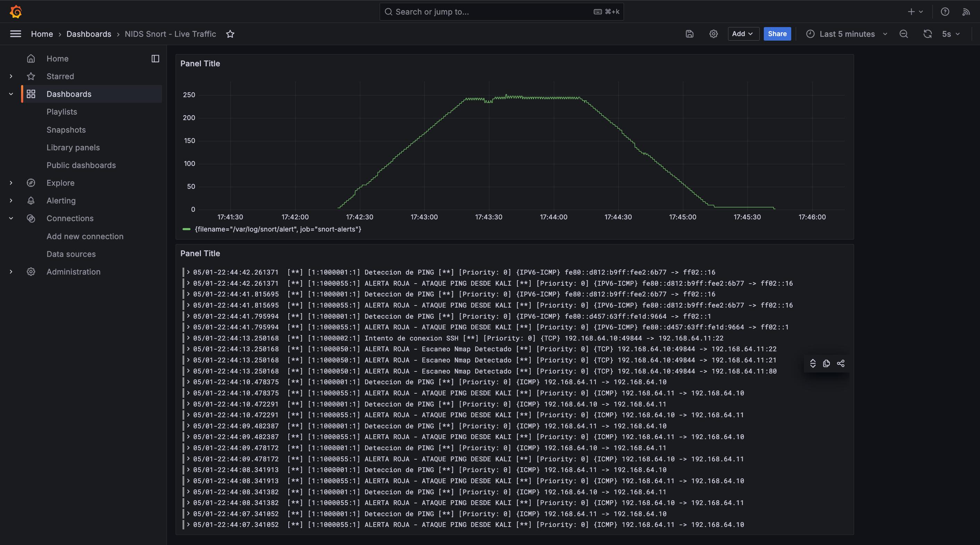Click the blue Share button
Image resolution: width=980 pixels, height=545 pixels.
777,34
